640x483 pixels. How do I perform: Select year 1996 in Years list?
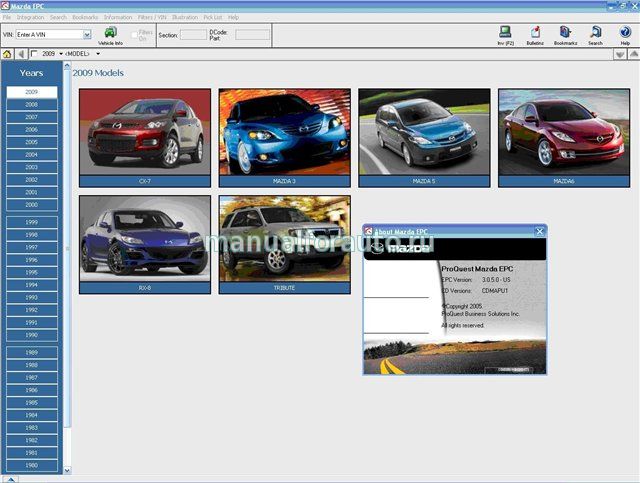pos(32,260)
